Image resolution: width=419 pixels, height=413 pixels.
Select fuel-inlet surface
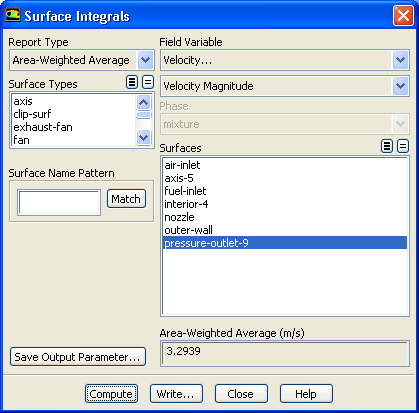click(x=185, y=191)
